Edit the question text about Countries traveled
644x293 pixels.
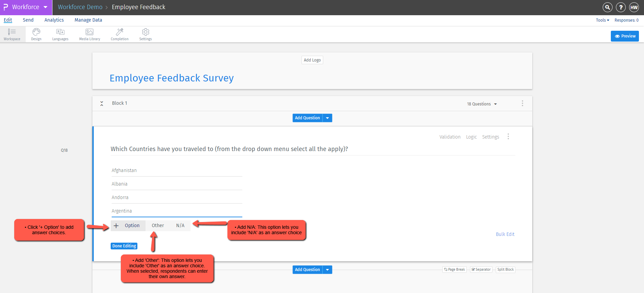tap(229, 149)
